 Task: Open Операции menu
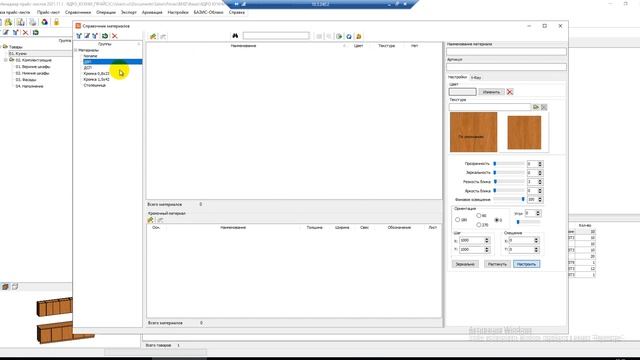106,12
